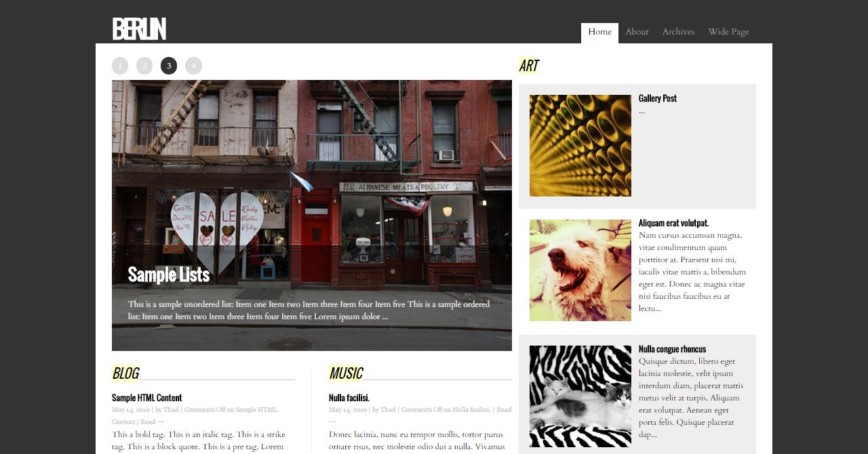Open the Gallery Post title link
The image size is (868, 454).
(x=658, y=98)
